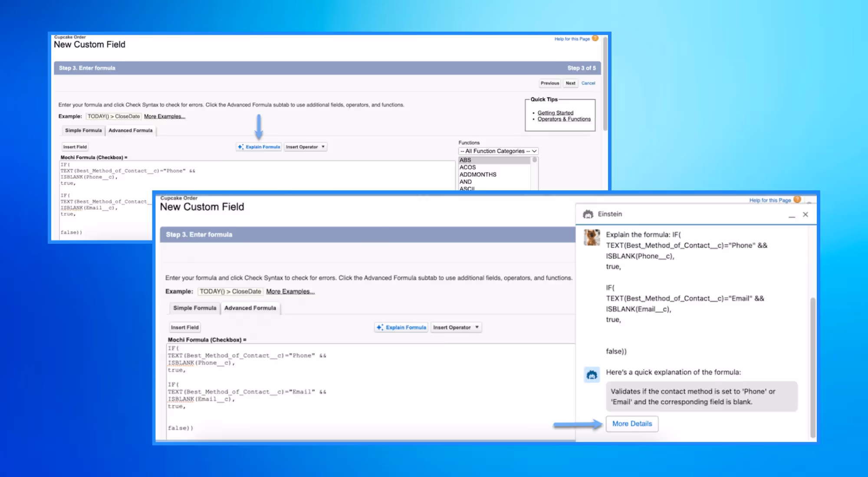This screenshot has height=477, width=868.
Task: Open Getting Started quick tip link
Action: pyautogui.click(x=555, y=113)
